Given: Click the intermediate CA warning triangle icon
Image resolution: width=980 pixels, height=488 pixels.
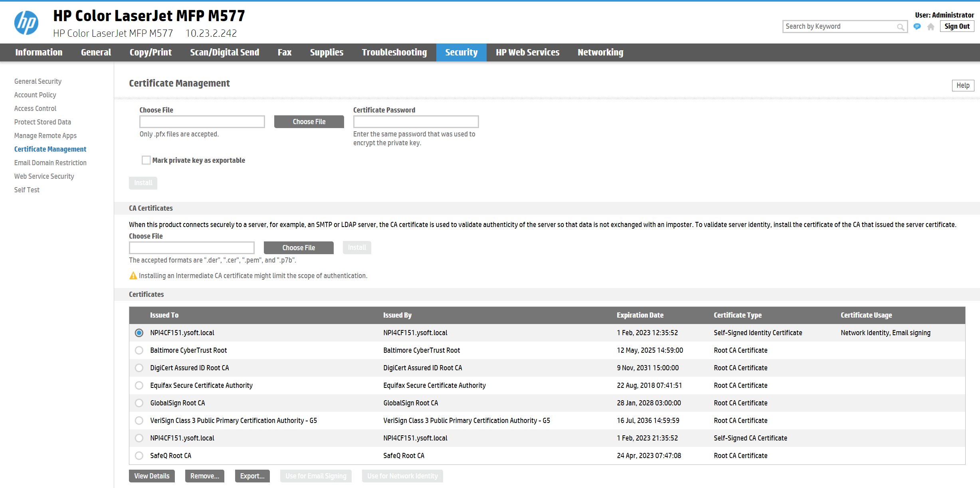Looking at the screenshot, I should click(x=133, y=276).
